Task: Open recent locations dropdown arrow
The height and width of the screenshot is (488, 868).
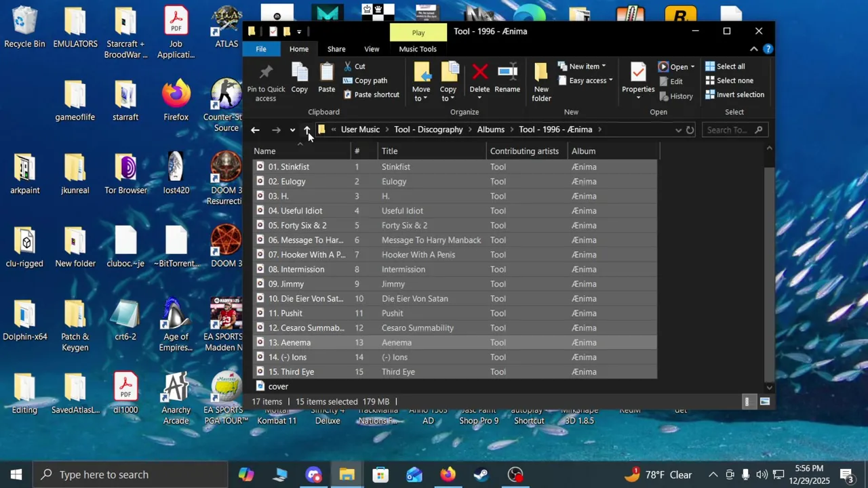Action: (292, 130)
